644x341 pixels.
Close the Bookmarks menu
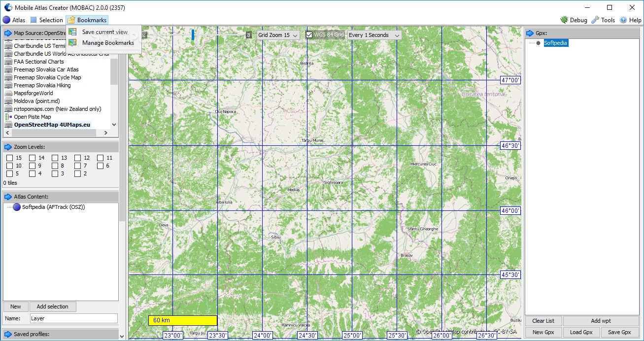pyautogui.click(x=87, y=20)
